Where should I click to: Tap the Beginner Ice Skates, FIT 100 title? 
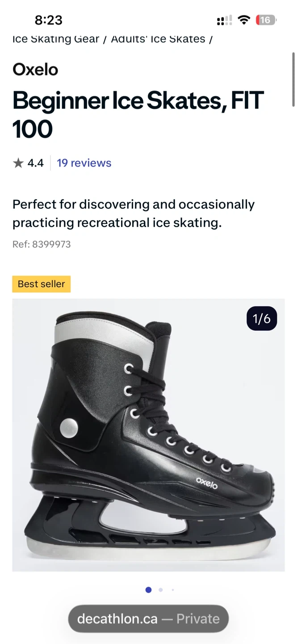138,114
